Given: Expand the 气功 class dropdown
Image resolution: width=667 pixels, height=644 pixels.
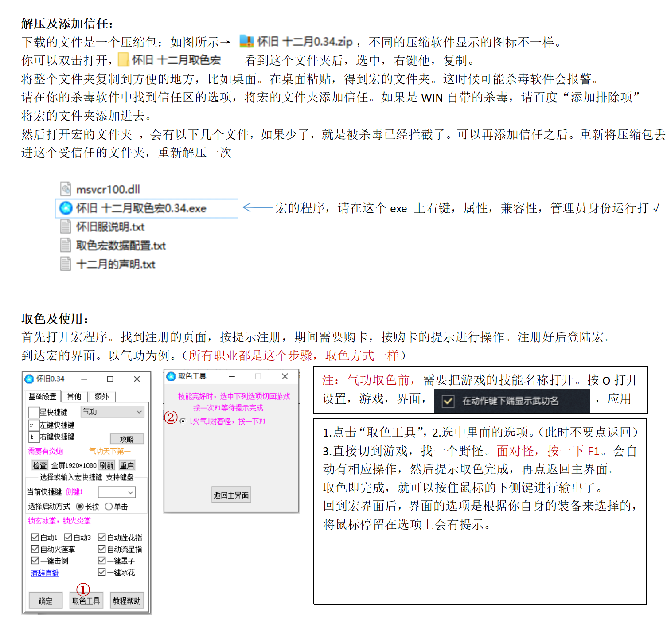Looking at the screenshot, I should [x=113, y=412].
